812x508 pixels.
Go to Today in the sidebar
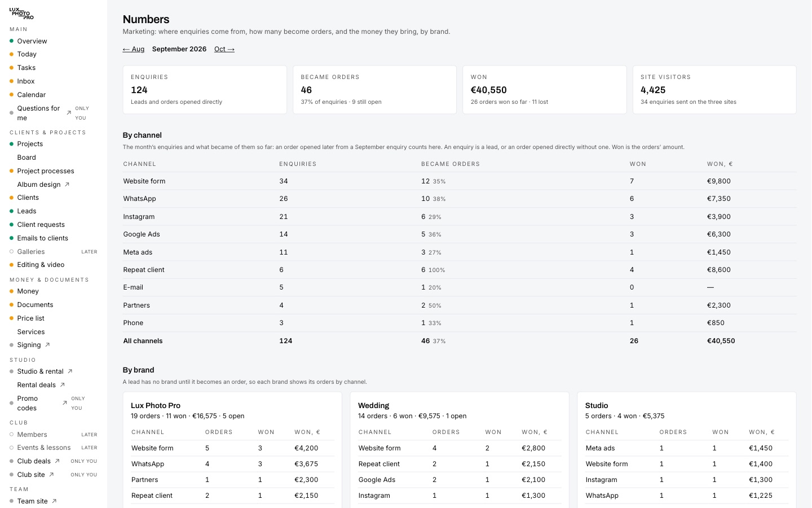27,54
